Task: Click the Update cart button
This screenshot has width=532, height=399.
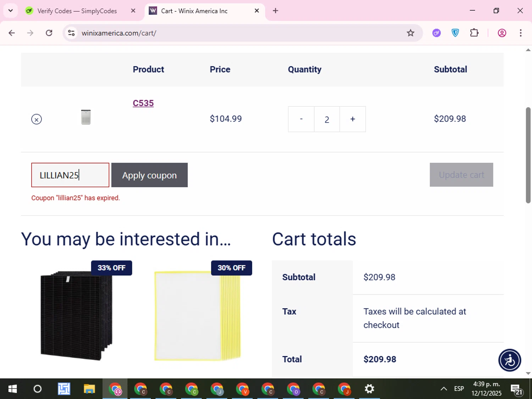Action: 461,175
